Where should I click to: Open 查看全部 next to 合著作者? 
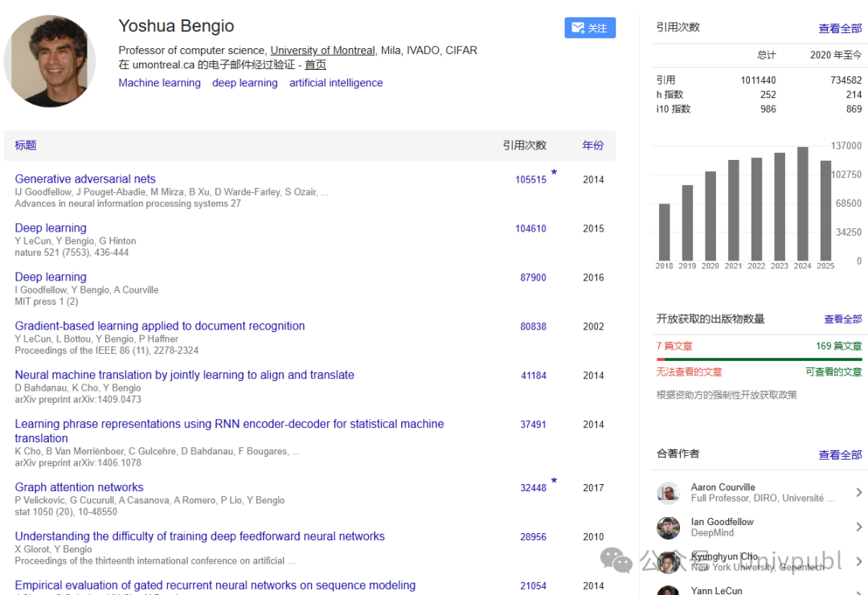840,455
